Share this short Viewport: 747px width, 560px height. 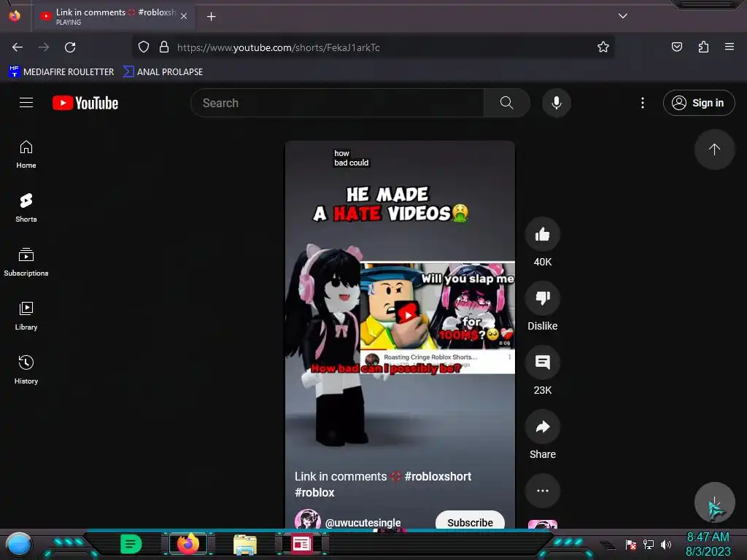[542, 427]
